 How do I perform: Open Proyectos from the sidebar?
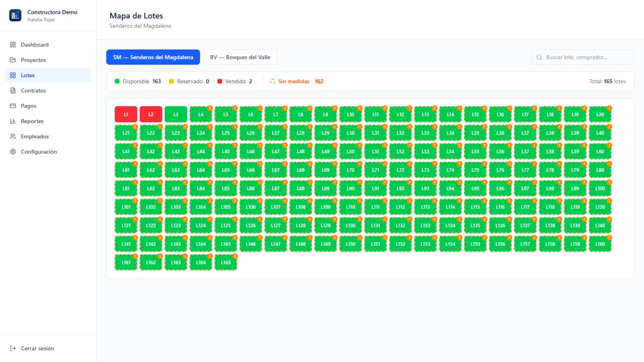click(x=48, y=60)
